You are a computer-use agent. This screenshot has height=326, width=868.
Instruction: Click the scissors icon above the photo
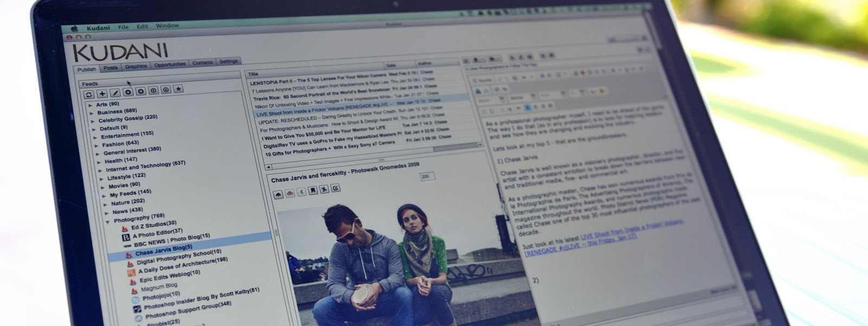click(324, 189)
